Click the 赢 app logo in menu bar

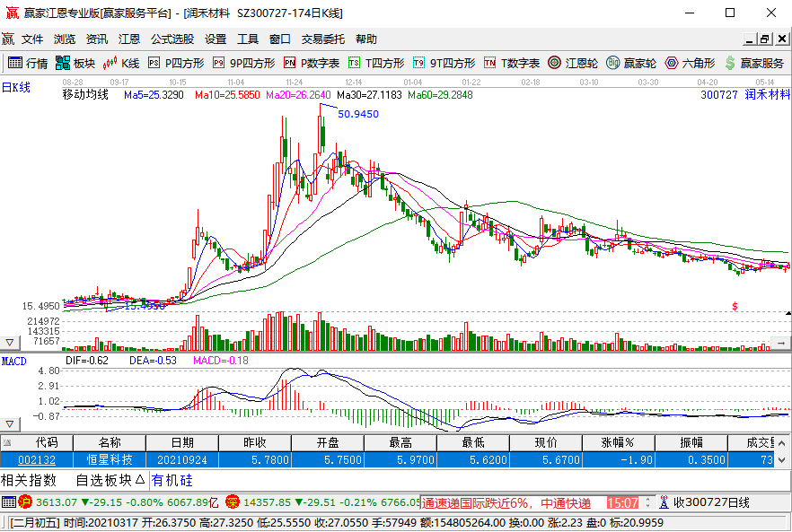point(8,39)
